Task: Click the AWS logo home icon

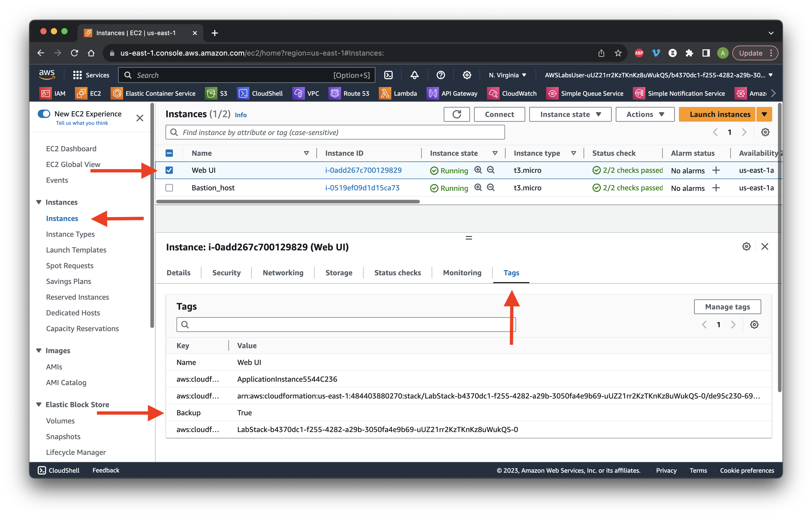Action: pos(47,74)
